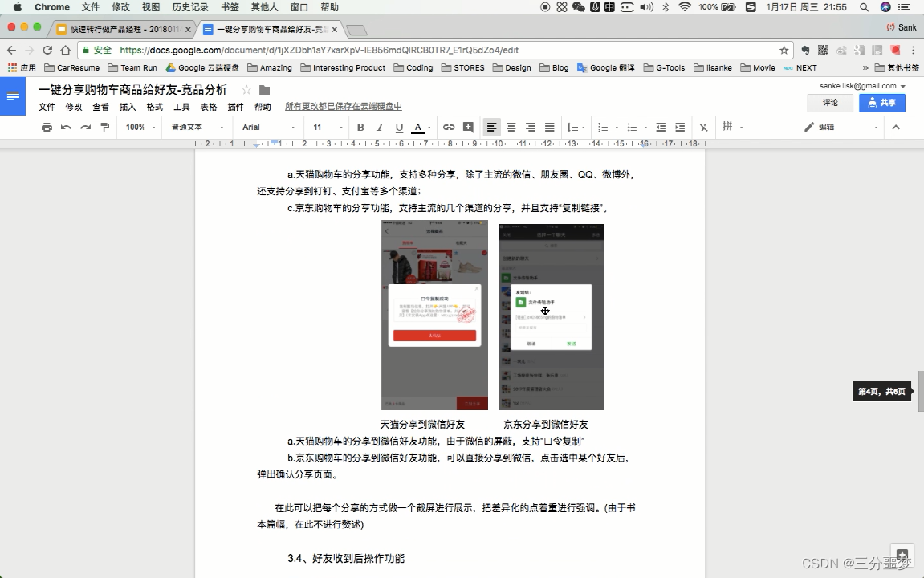Toggle Italic formatting
Screen dimensions: 924x578
[x=380, y=127]
